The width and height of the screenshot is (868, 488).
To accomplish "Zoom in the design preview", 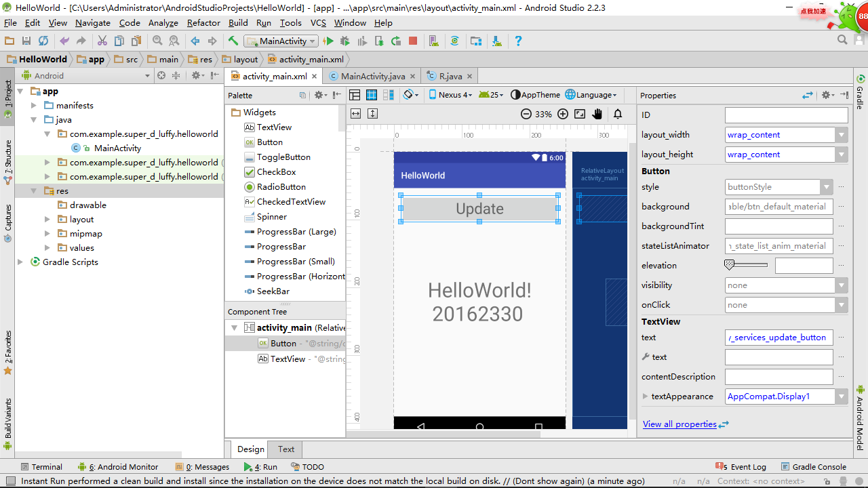I will point(562,114).
